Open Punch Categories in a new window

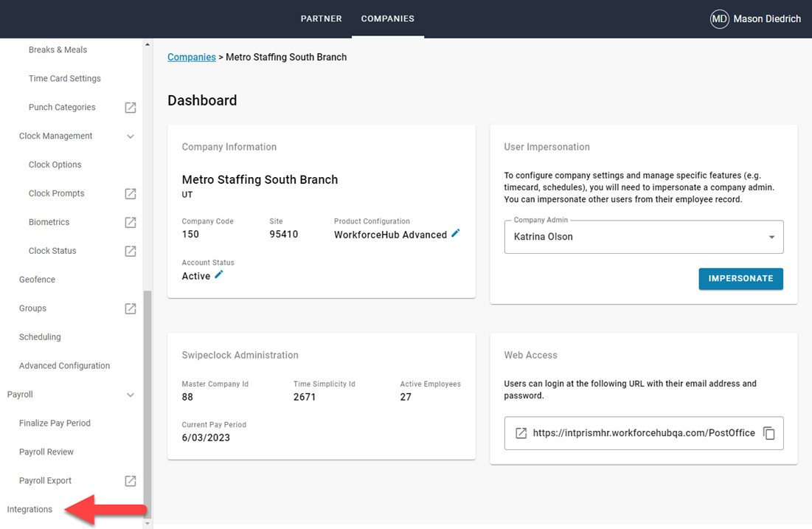point(131,107)
